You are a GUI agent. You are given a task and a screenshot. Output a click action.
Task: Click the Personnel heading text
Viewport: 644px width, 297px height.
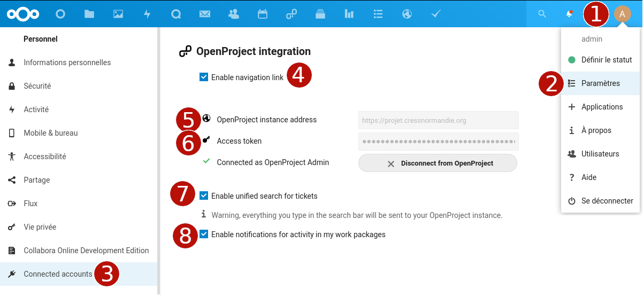(x=41, y=39)
